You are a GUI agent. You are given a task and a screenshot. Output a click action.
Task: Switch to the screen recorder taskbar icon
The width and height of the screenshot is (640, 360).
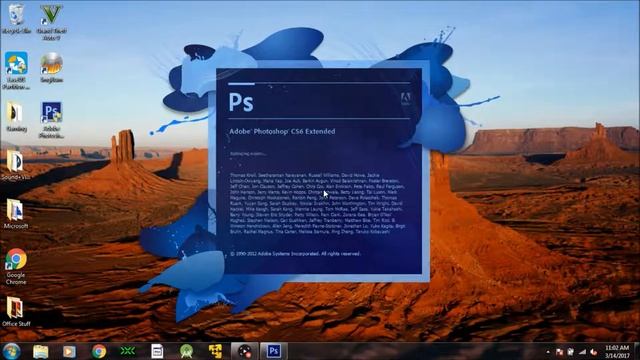click(245, 351)
